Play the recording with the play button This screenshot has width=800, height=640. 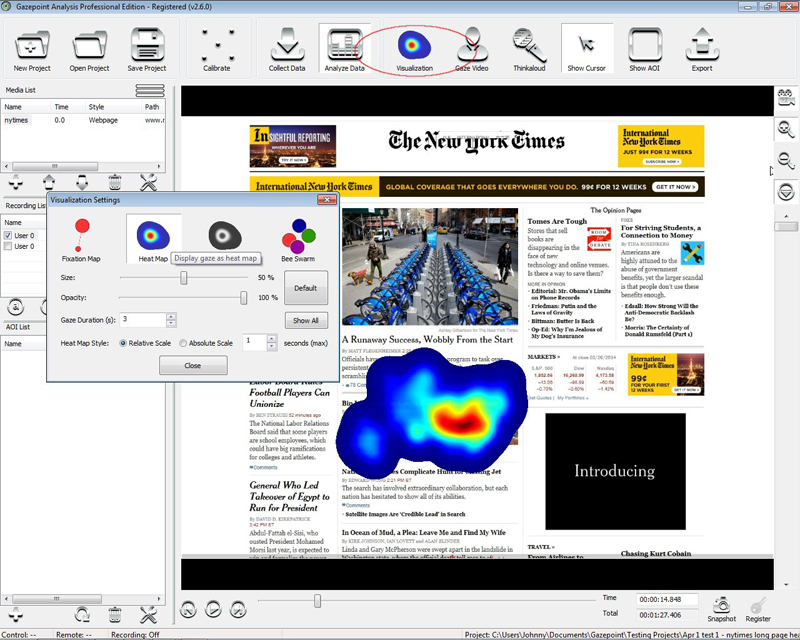point(213,609)
